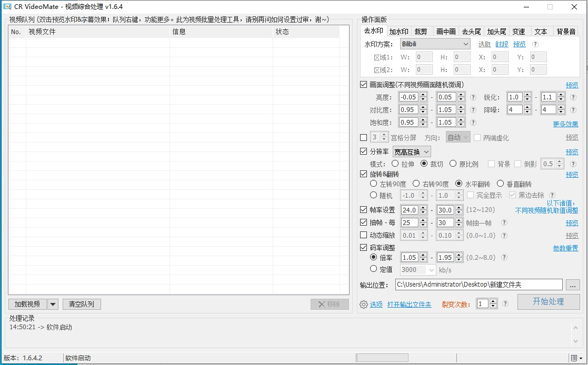Switch to the 加水印 tab
Image resolution: width=588 pixels, height=365 pixels.
(398, 32)
